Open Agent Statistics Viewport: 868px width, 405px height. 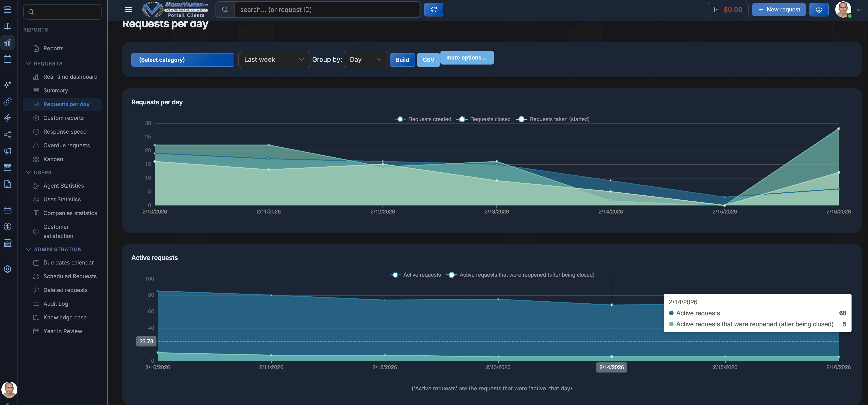(63, 185)
